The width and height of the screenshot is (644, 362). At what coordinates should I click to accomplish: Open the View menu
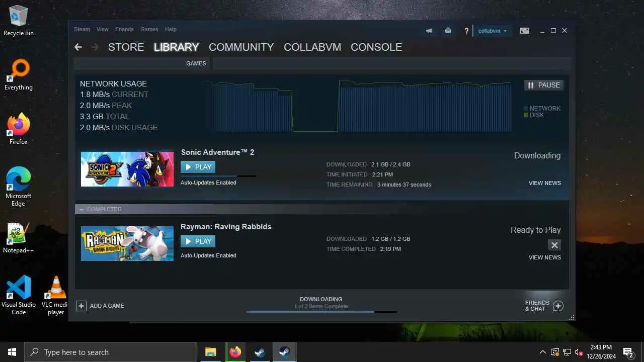click(x=103, y=29)
